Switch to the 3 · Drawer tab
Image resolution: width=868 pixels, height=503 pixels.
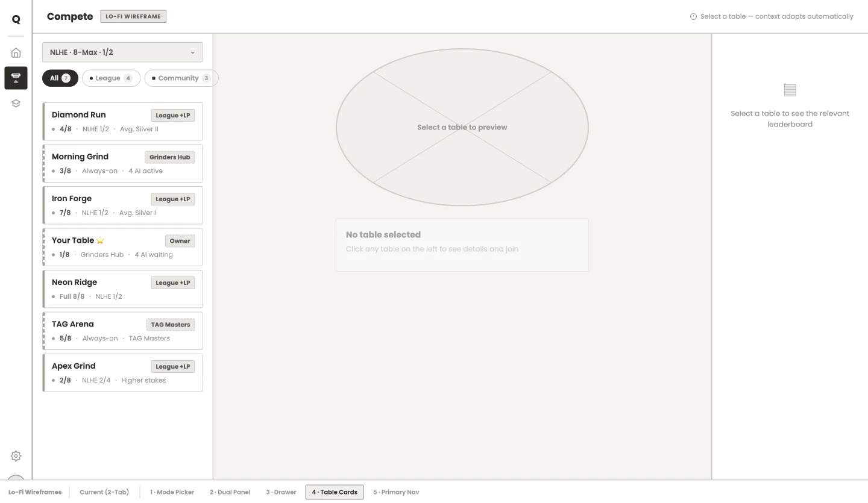tap(281, 492)
